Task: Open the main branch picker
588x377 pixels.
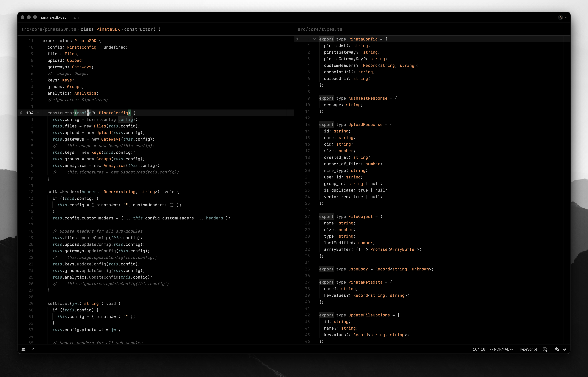Action: tap(74, 17)
